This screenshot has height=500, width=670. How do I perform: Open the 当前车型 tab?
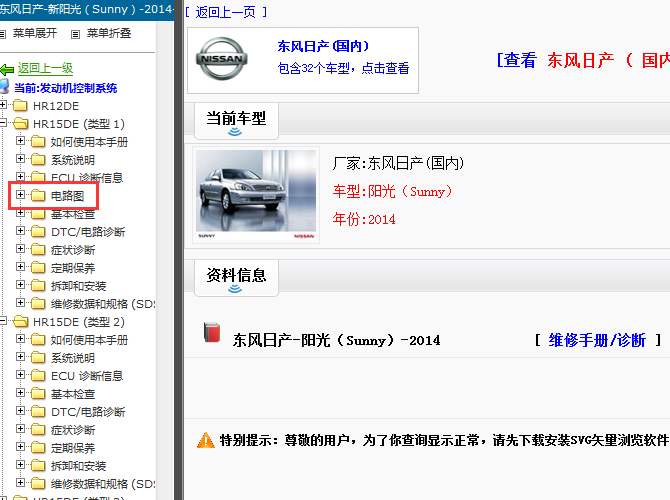[x=236, y=121]
